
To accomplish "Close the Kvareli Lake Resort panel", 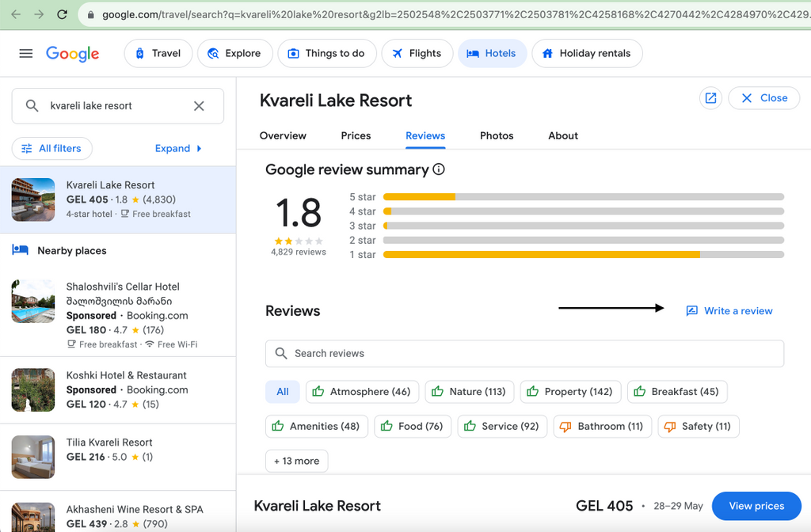I will [x=764, y=97].
